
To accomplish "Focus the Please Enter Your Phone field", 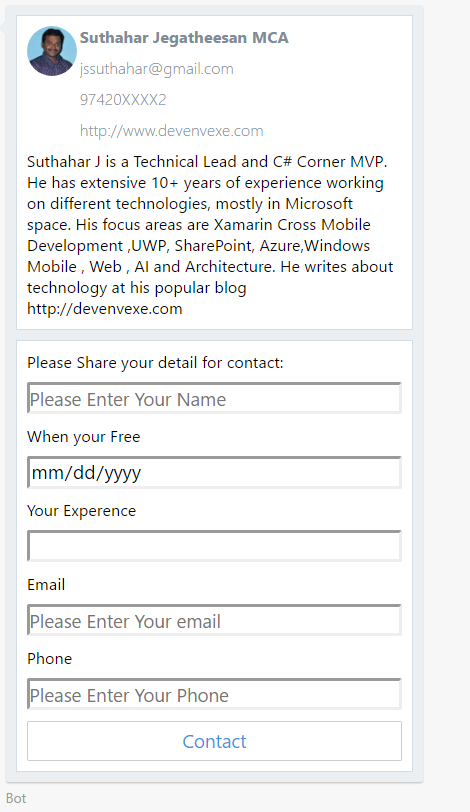I will coord(214,694).
